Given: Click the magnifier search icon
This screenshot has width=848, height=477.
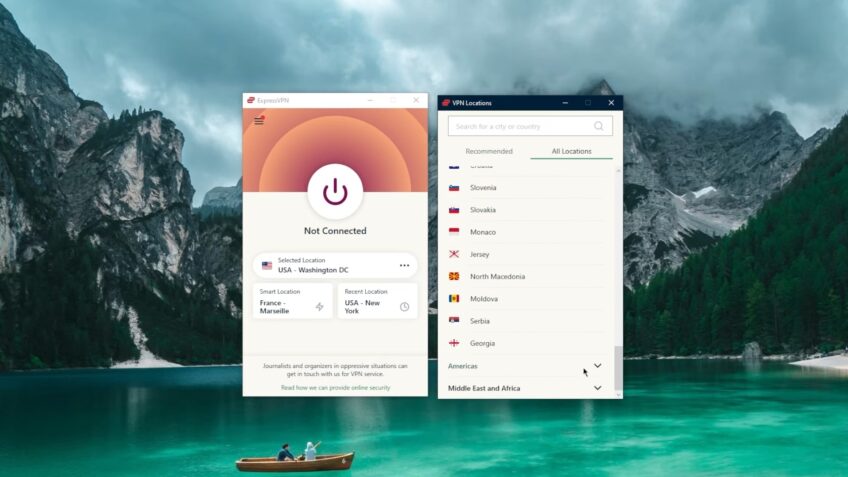Looking at the screenshot, I should [x=599, y=126].
